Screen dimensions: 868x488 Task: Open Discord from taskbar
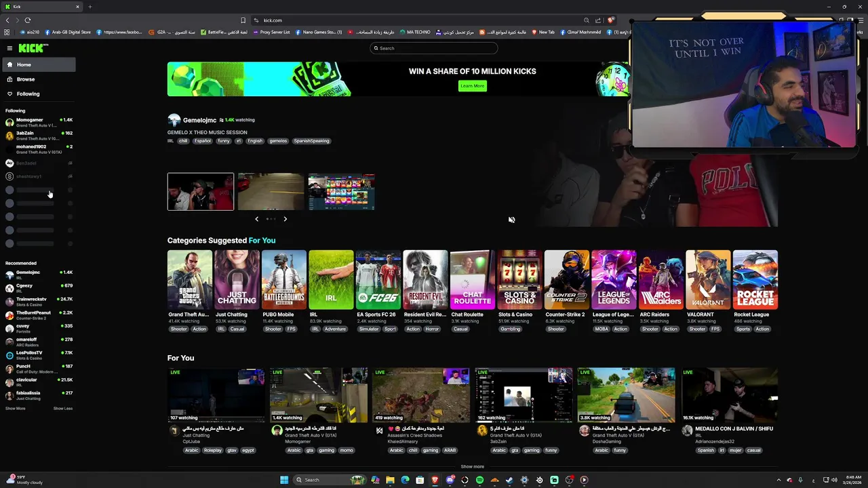coord(450,480)
